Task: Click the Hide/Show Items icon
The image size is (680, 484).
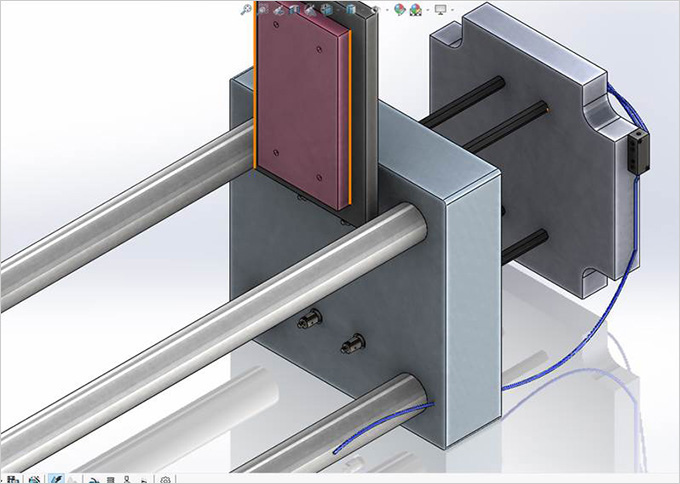Action: tap(376, 10)
